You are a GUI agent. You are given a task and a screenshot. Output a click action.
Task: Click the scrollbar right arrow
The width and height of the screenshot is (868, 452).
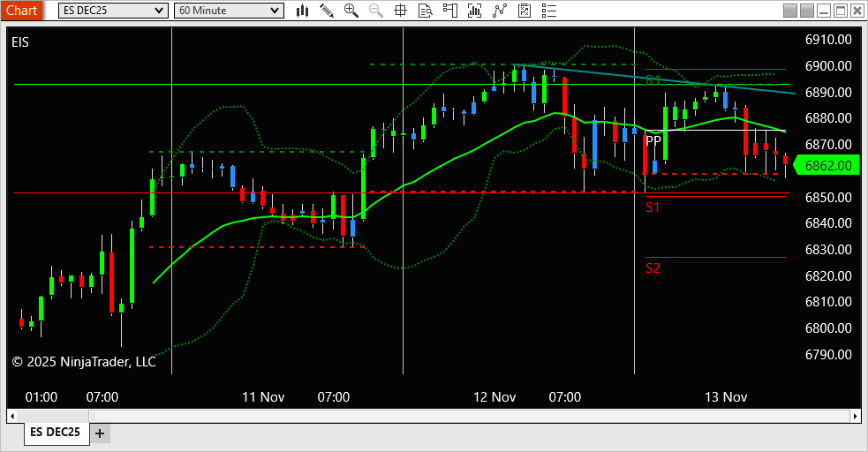click(856, 416)
